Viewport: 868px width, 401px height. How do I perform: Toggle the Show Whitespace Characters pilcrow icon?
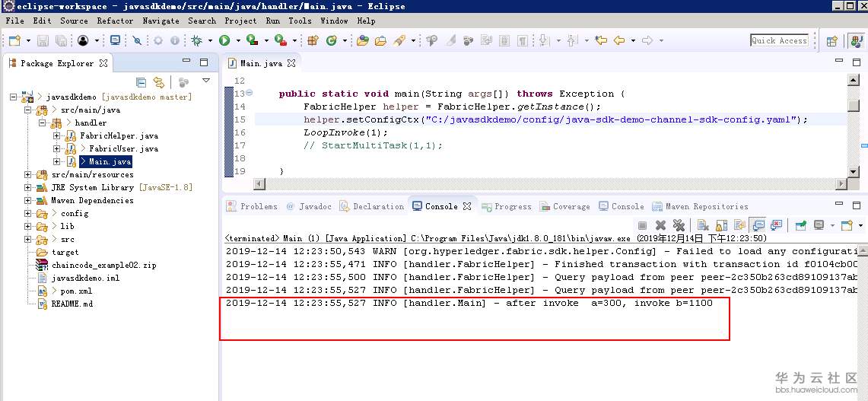click(x=522, y=40)
